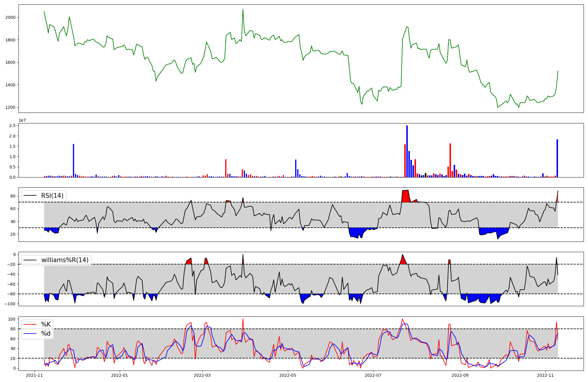The height and width of the screenshot is (382, 588).
Task: Click the 2022-11 x-axis date label
Action: coord(545,375)
